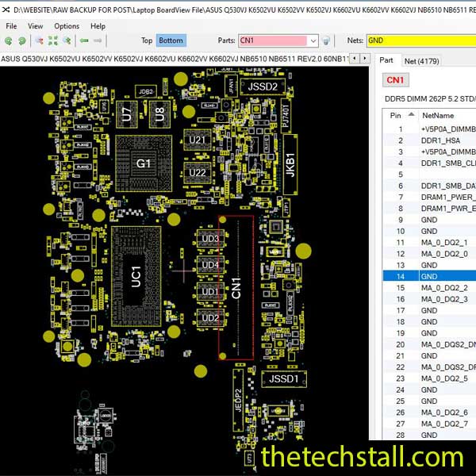Select pin 23 row MA_0_DQ2_5

(x=429, y=378)
